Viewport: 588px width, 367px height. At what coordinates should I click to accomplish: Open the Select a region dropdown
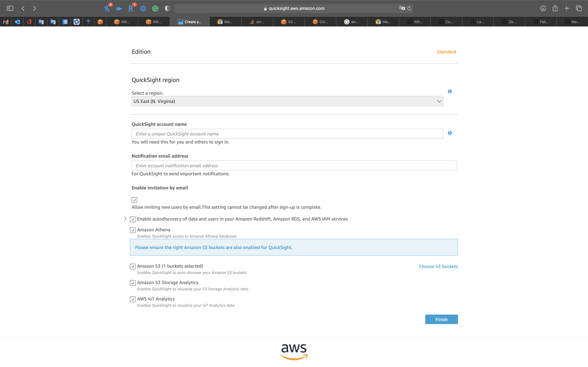[287, 101]
